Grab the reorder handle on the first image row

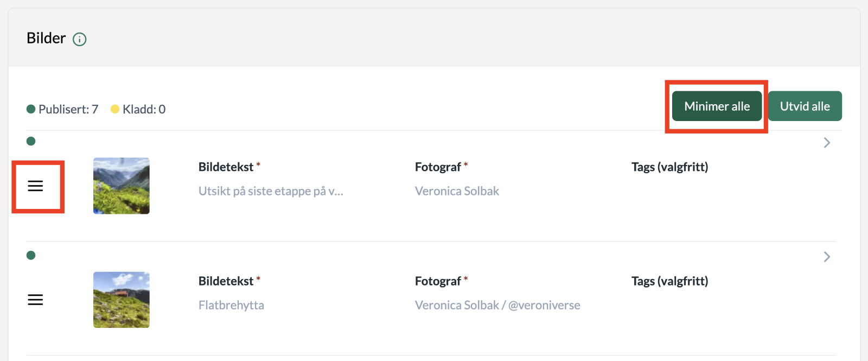(x=35, y=186)
